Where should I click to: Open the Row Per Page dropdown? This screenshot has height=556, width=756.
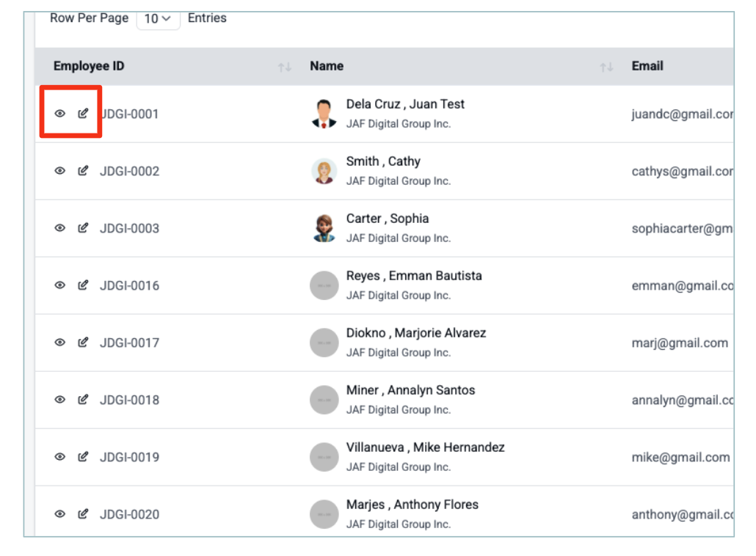tap(158, 19)
